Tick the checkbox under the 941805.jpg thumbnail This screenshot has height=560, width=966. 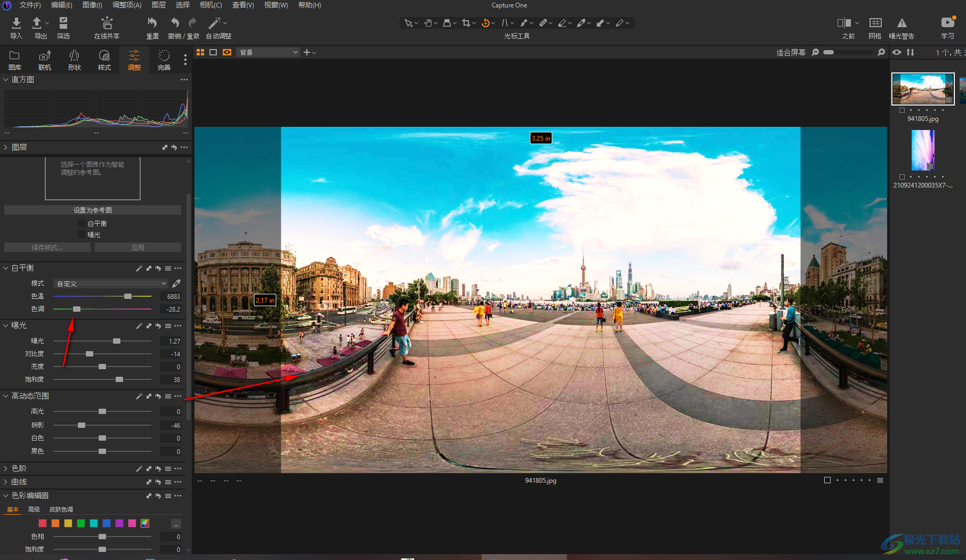(x=902, y=110)
